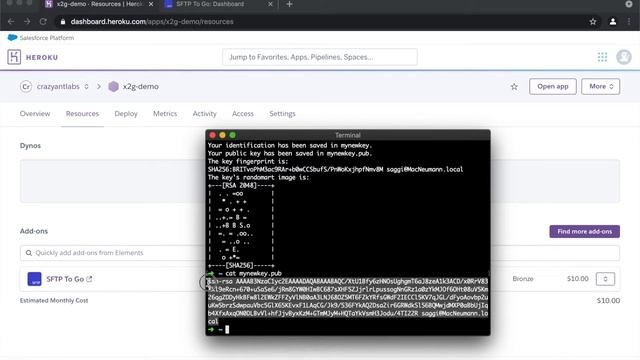
Task: Click the HEROKU wordmark
Action: point(42,58)
